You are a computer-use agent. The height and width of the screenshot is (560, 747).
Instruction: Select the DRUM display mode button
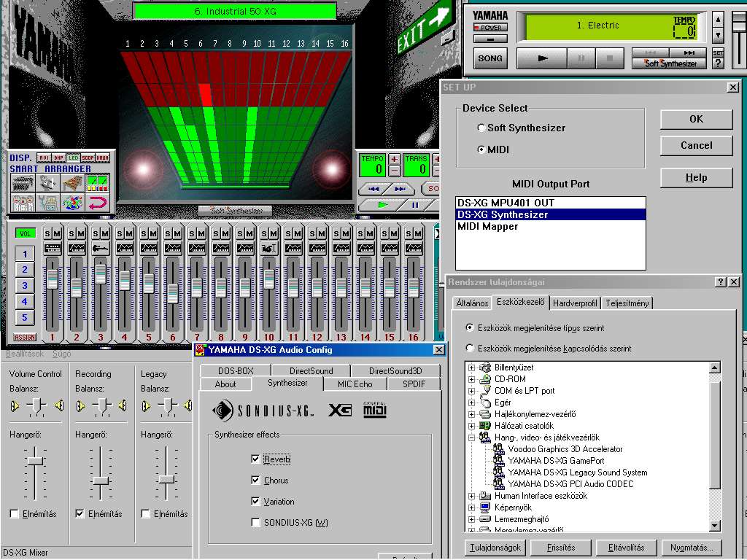(x=102, y=157)
